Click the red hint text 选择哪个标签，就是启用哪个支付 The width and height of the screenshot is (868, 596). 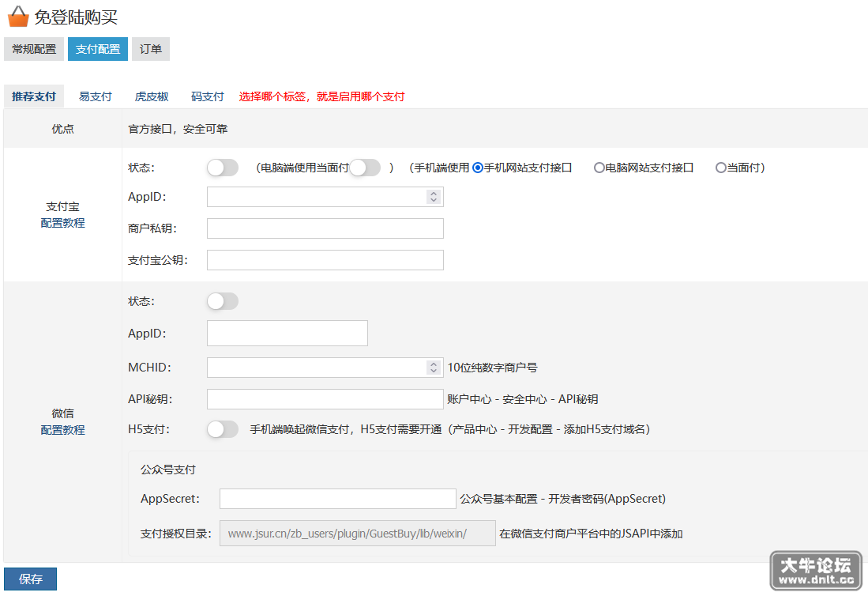pos(321,97)
